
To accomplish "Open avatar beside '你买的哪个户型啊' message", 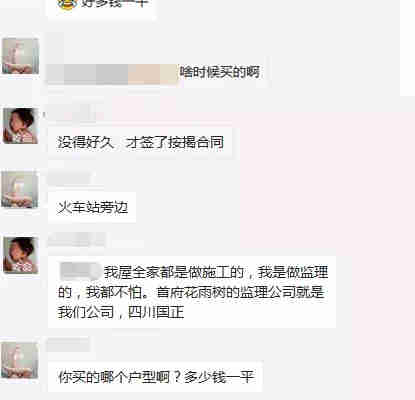I will click(20, 361).
